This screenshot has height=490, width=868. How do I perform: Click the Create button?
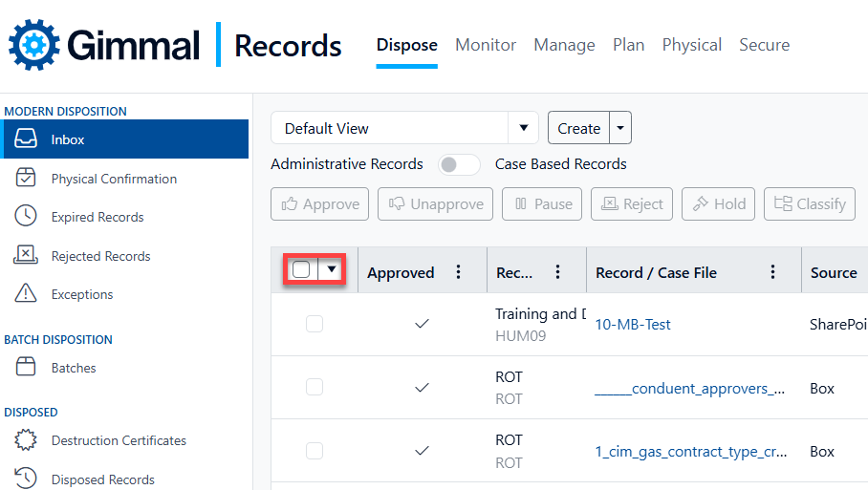[x=578, y=128]
